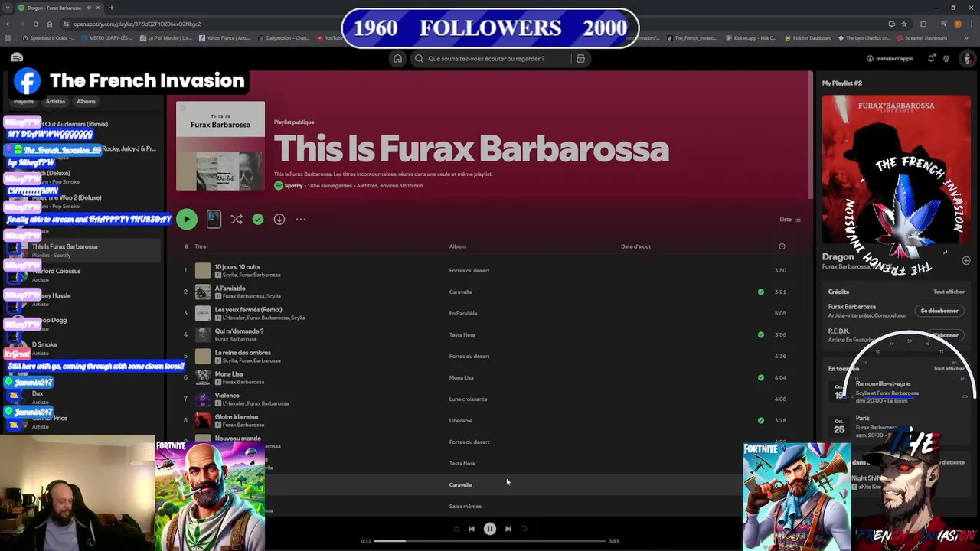Toggle liked checkmark on 'Mona Lisa' row
The height and width of the screenshot is (551, 980).
(x=760, y=377)
